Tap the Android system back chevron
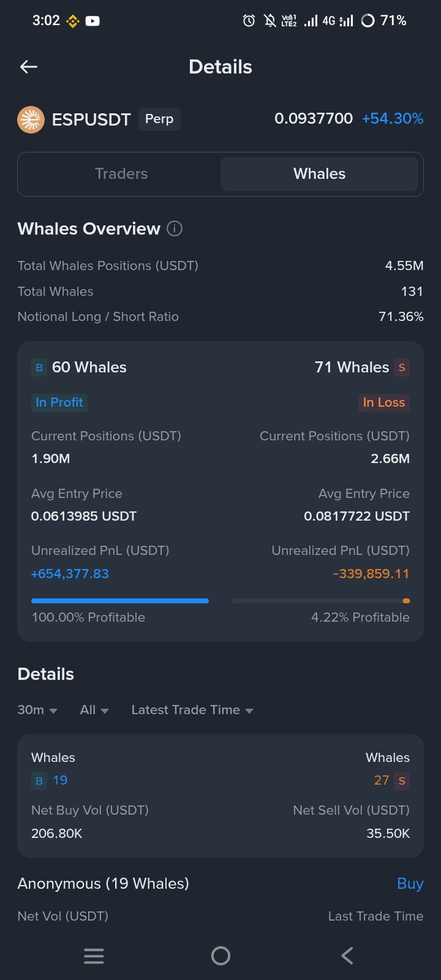 point(347,956)
